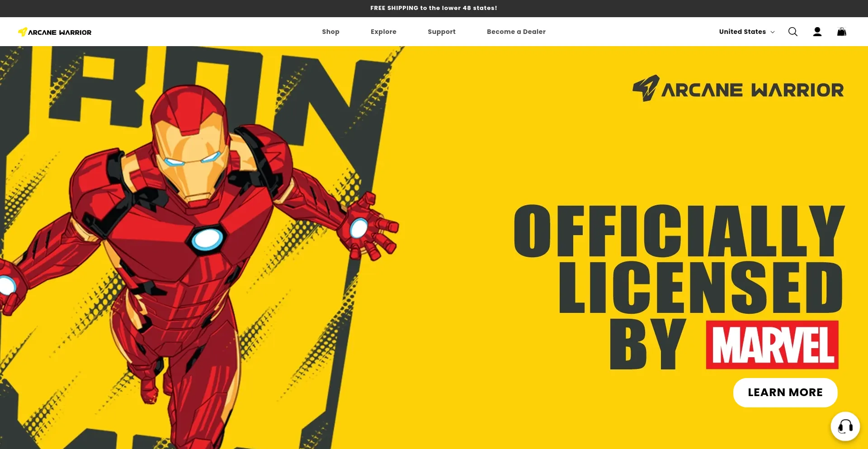Viewport: 868px width, 449px height.
Task: Open the shopping bag cart icon
Action: [841, 32]
